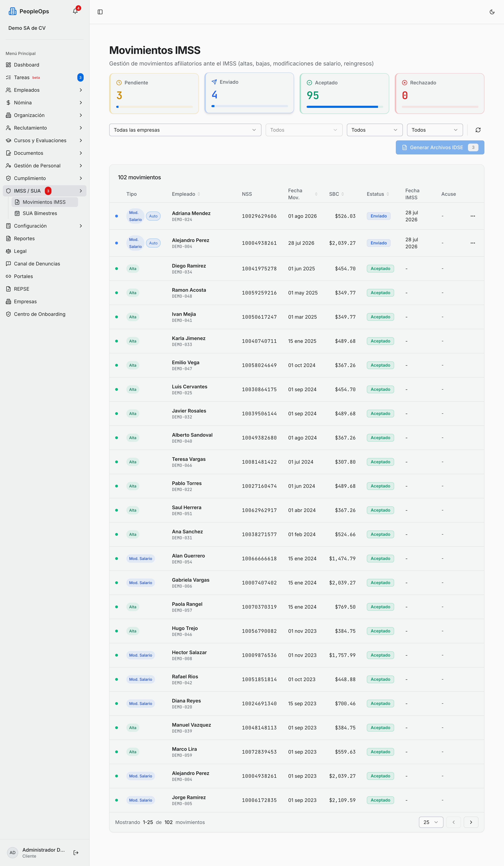Switch to dark mode moon icon
Viewport: 504px width, 866px height.
point(492,12)
